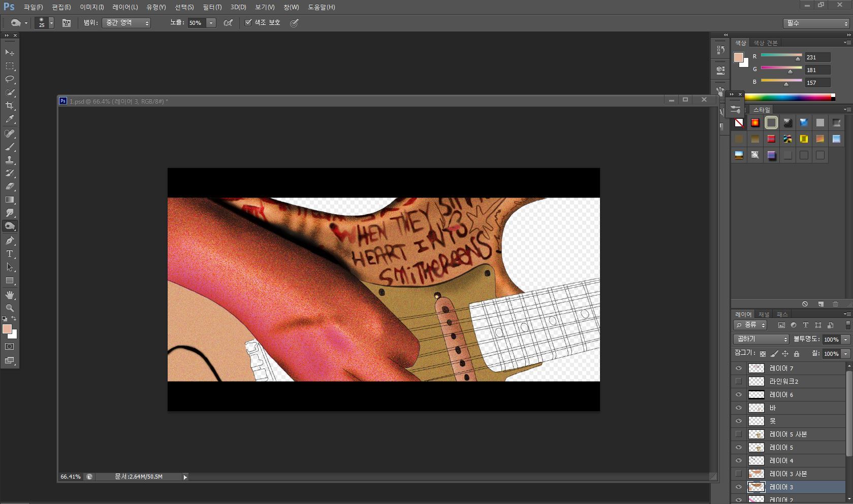The image size is (853, 504).
Task: Expand the document status bar arrow menu
Action: tap(185, 477)
